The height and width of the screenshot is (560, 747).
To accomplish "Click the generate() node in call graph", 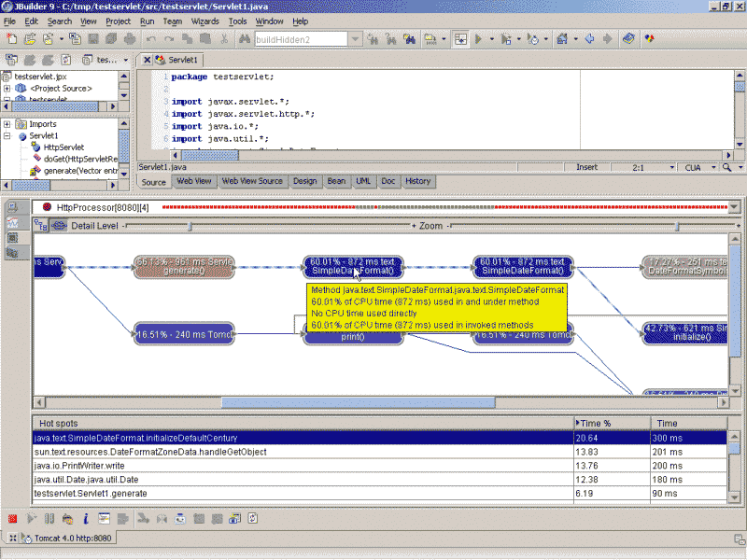I will 184,266.
